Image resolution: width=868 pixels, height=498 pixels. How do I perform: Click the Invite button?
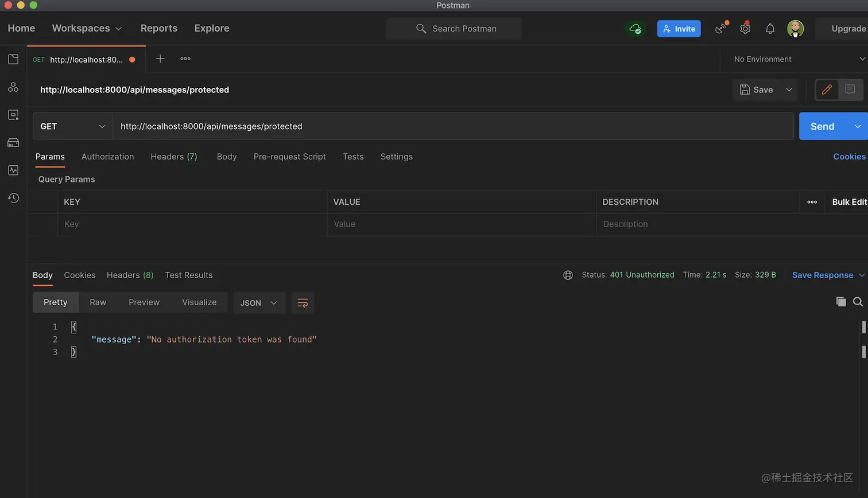[x=679, y=29]
